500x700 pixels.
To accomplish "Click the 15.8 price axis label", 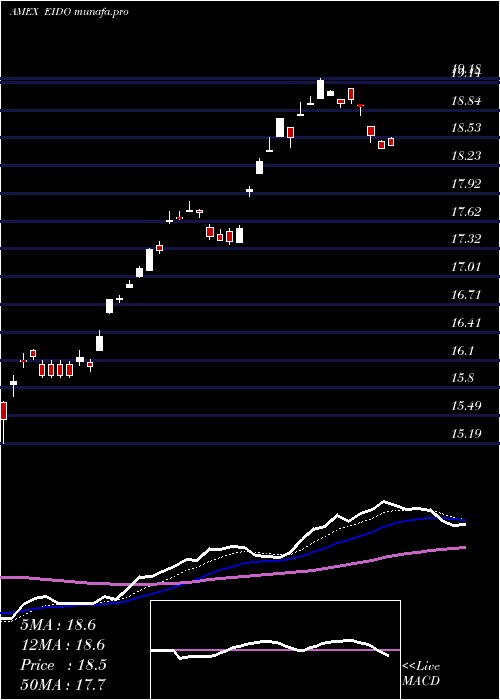I will pos(462,378).
